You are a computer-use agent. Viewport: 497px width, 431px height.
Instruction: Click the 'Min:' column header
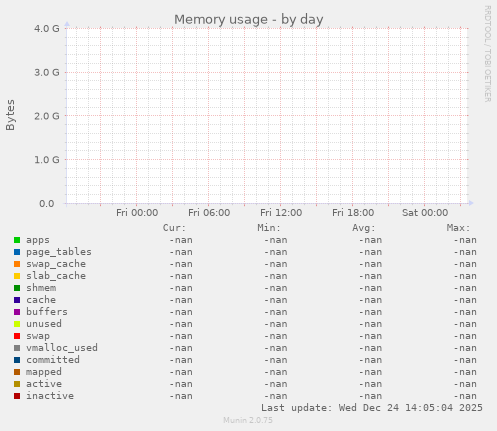[x=269, y=228]
